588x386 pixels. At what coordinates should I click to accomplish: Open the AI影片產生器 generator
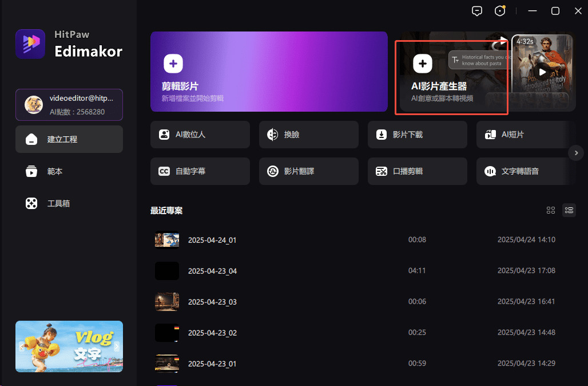(451, 74)
